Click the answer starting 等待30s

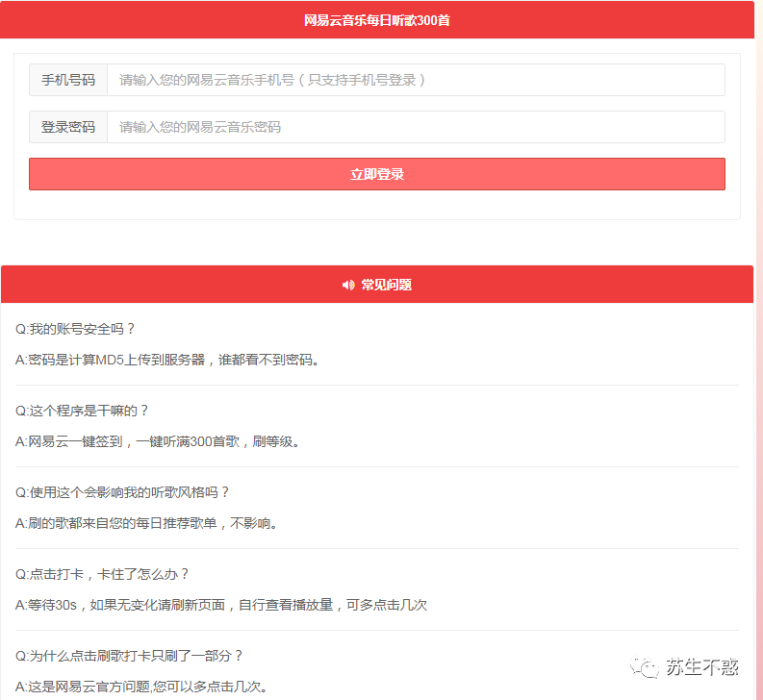coord(221,605)
